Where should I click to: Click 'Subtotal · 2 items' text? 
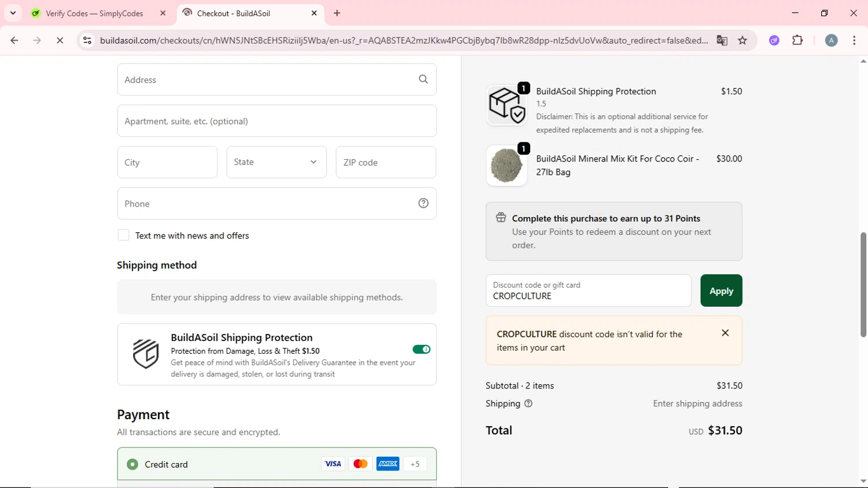[520, 386]
